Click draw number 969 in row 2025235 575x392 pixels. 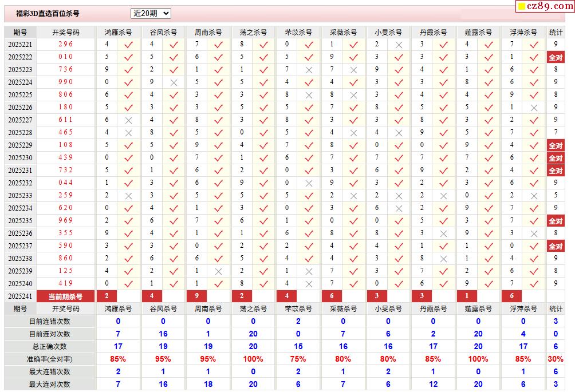(66, 220)
